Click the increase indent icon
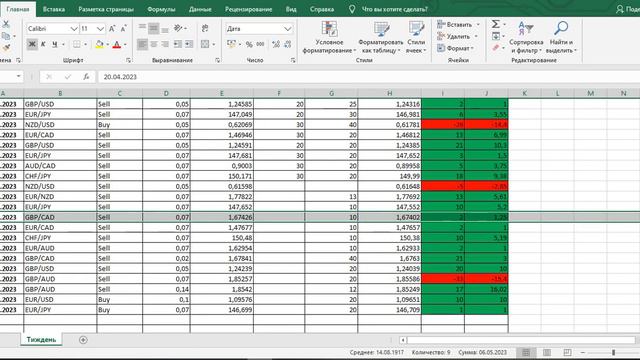 [x=189, y=44]
